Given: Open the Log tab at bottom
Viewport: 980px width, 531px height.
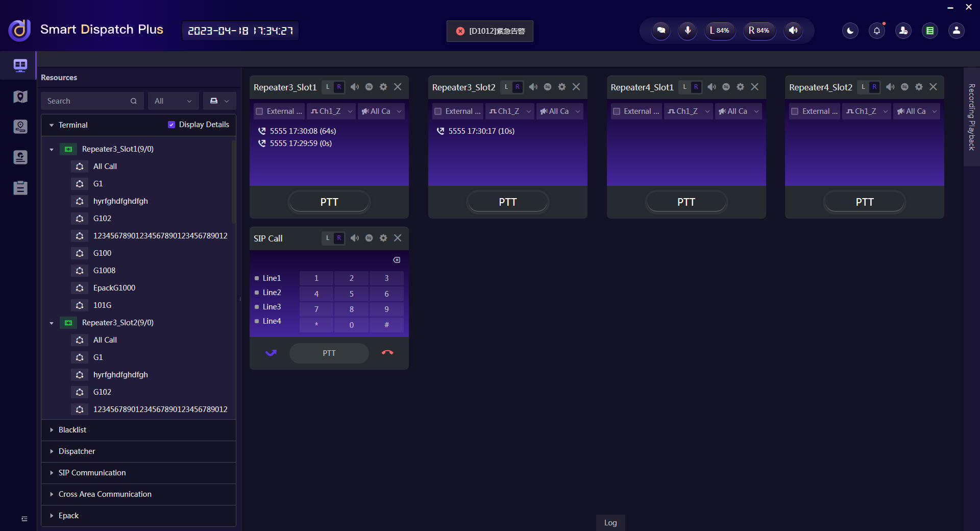Looking at the screenshot, I should coord(610,523).
